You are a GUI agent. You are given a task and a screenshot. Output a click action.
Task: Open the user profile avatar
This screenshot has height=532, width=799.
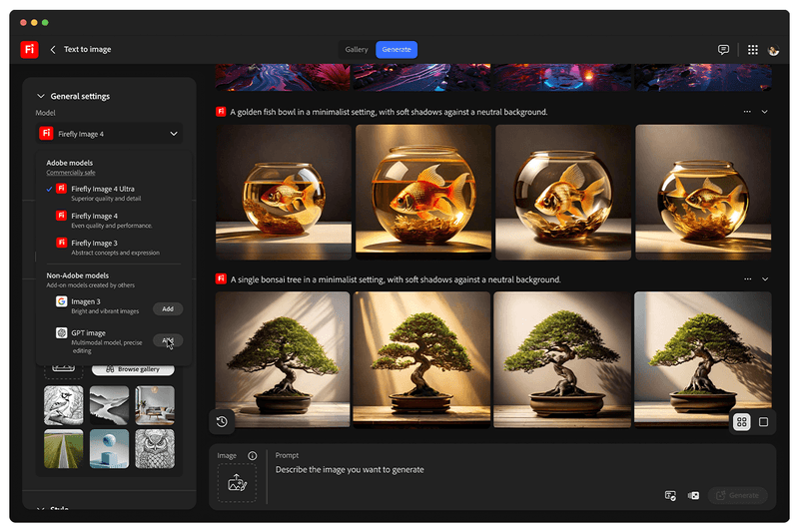(x=773, y=50)
